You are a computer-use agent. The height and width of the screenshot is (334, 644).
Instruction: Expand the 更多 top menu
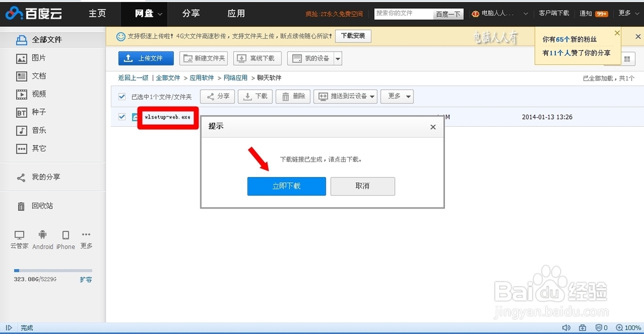[629, 13]
